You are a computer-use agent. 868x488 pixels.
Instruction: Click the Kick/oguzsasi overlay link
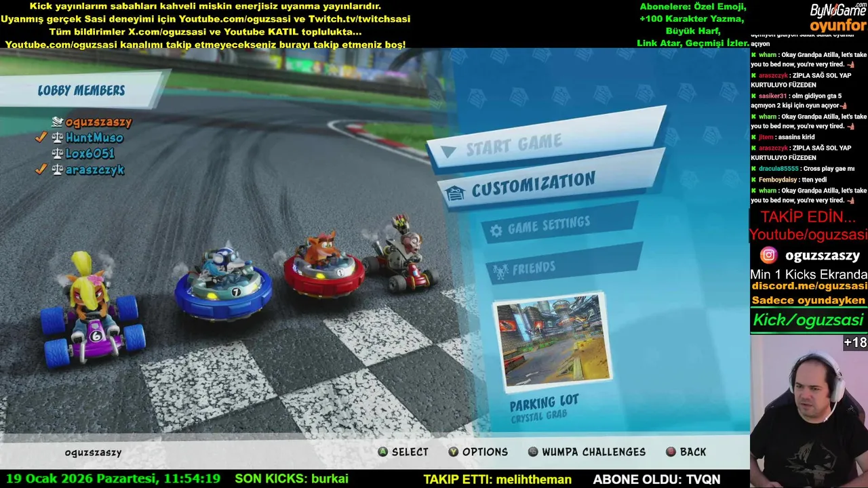[808, 320]
